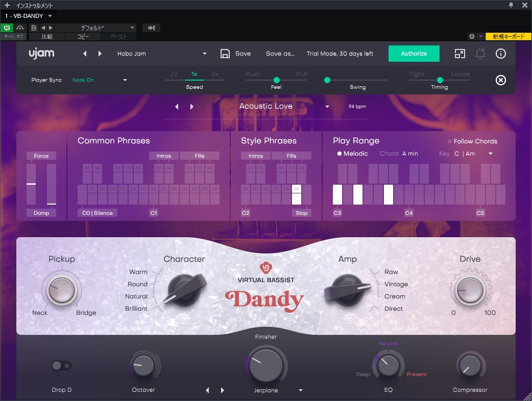This screenshot has height=401, width=532.
Task: Click the C0 | Silence key label
Action: (x=98, y=213)
